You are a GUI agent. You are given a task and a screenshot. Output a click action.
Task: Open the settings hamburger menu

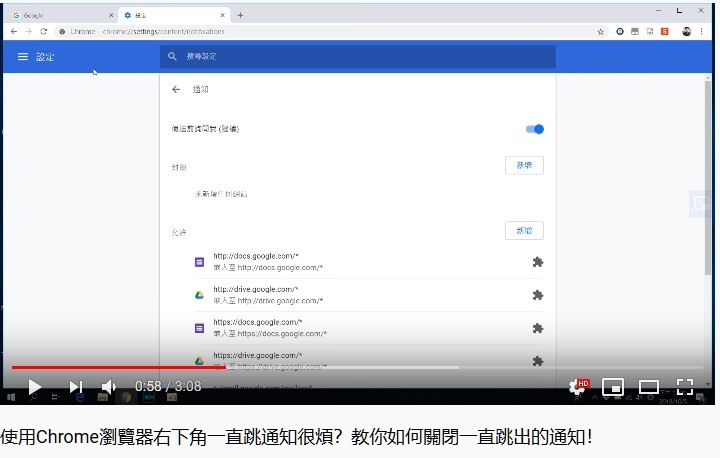tap(22, 57)
